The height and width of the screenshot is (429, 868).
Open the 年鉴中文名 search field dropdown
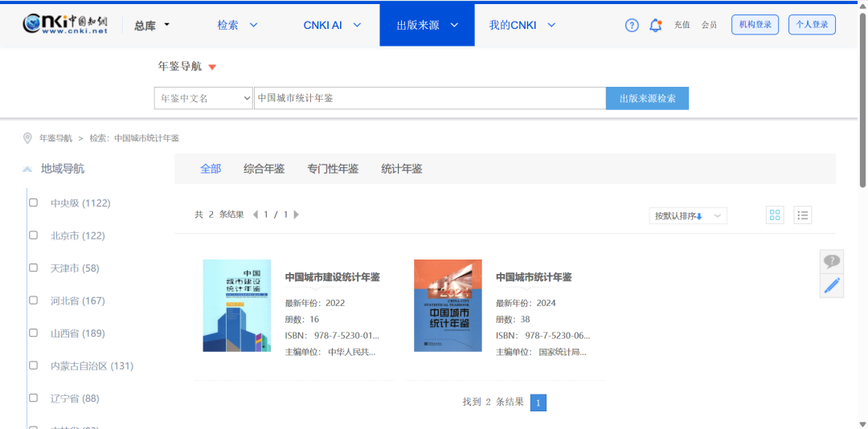[x=203, y=98]
